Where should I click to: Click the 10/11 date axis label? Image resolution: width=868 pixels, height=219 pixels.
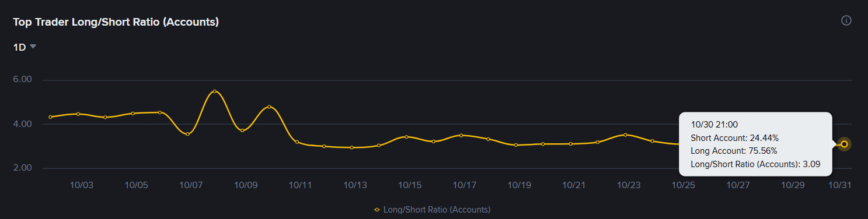(301, 185)
